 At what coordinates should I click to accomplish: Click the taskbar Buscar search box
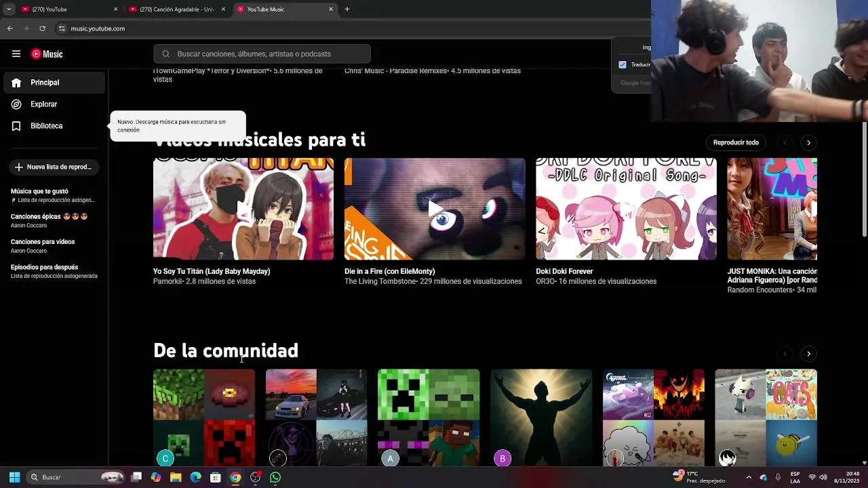pyautogui.click(x=76, y=477)
